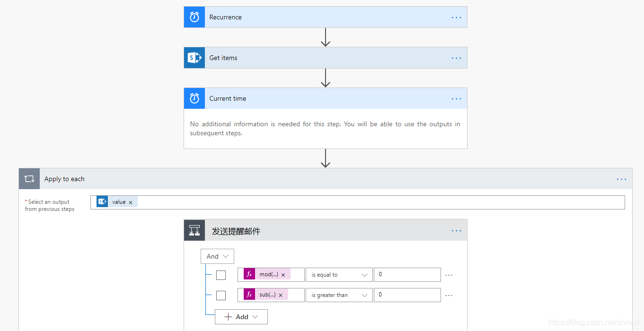
Task: Open the Get items ellipsis menu
Action: pos(456,58)
